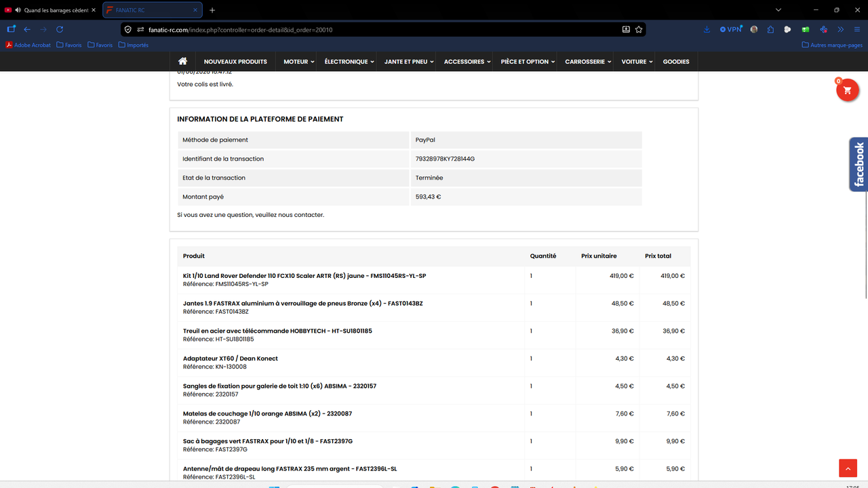Click the 419,00 € total for Land Rover
The width and height of the screenshot is (868, 488).
tap(673, 276)
